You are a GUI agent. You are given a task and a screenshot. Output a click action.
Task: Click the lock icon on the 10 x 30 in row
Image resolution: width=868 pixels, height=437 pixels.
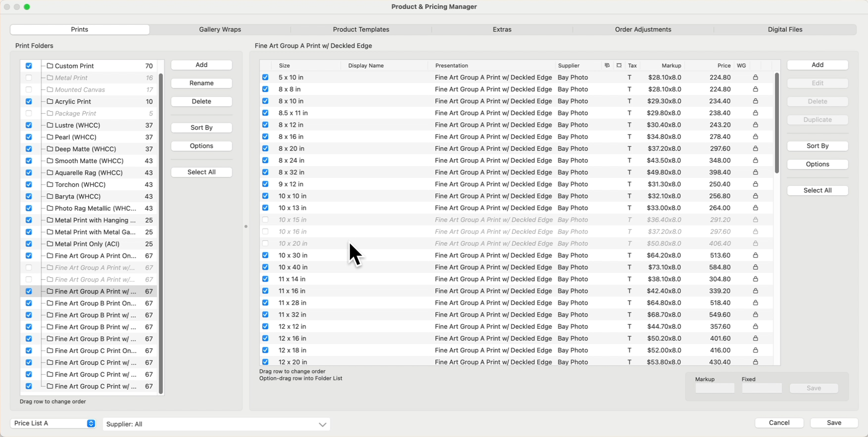click(755, 256)
